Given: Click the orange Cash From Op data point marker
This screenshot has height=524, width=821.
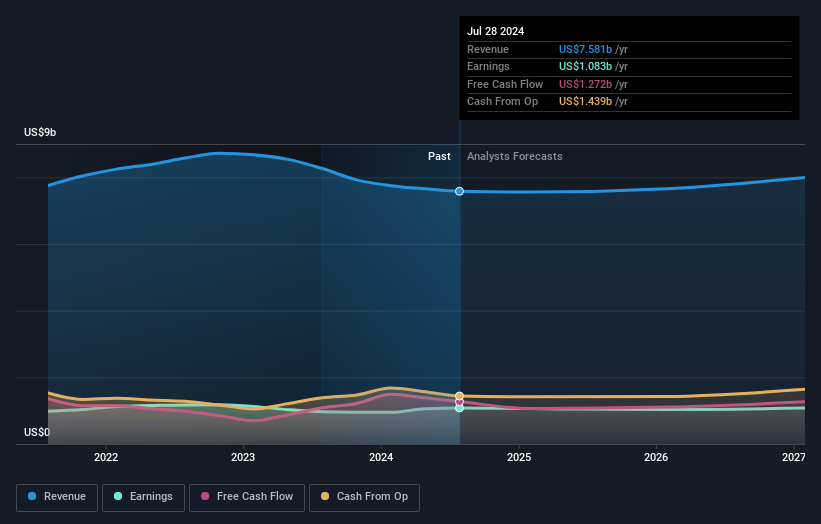Looking at the screenshot, I should point(459,396).
